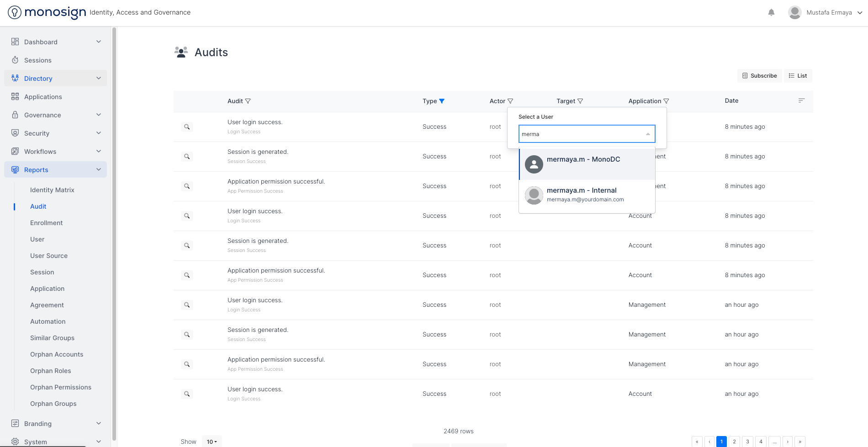868x447 pixels.
Task: Go to page 2 of audits
Action: [734, 442]
